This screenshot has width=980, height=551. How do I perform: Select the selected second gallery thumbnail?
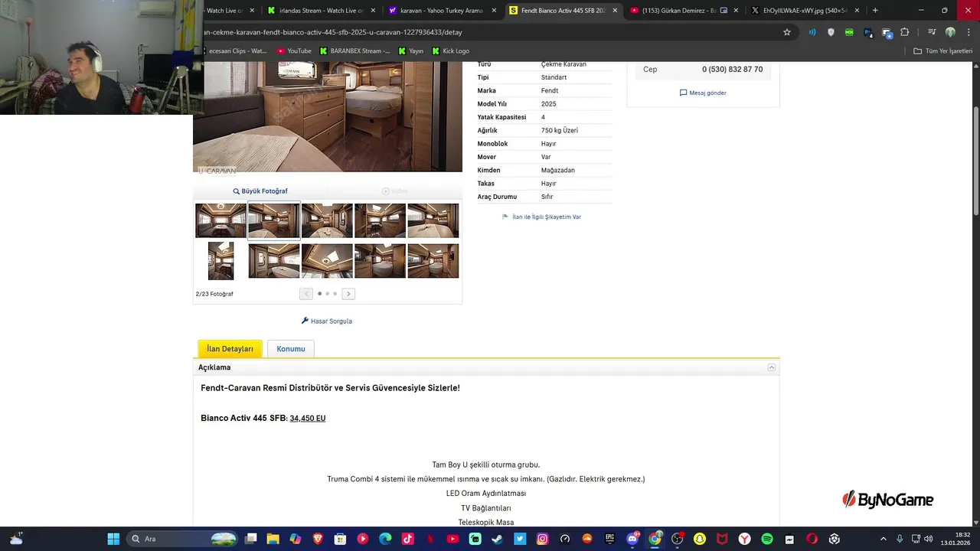[274, 220]
